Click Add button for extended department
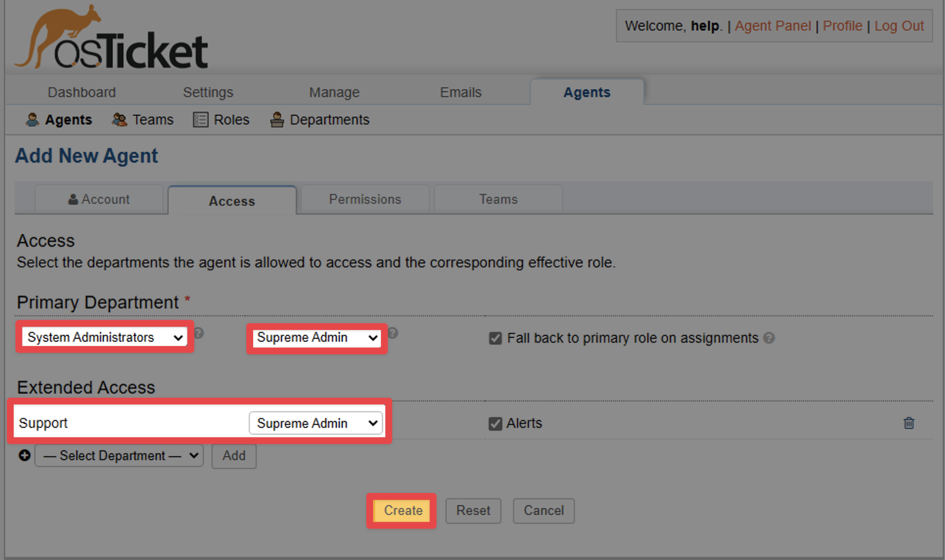 234,456
